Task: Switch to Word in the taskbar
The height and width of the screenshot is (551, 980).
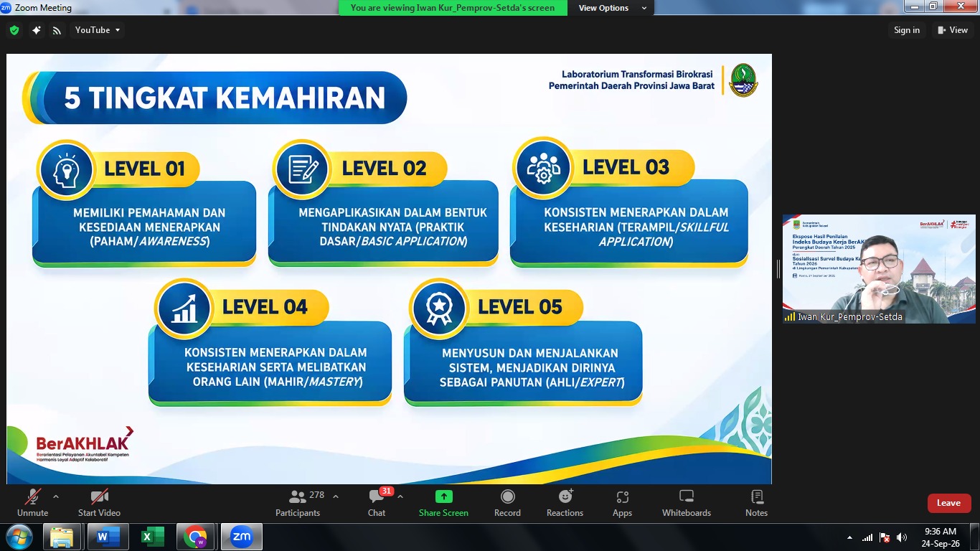Action: pos(108,537)
